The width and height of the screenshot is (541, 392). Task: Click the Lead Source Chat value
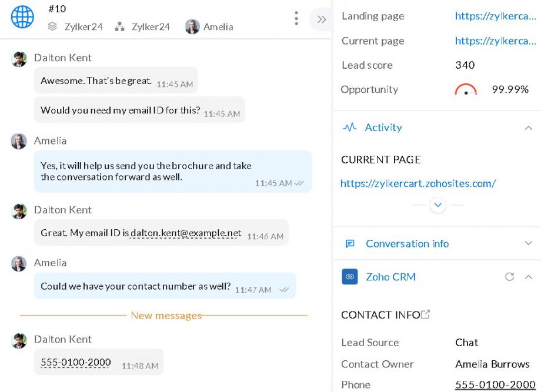[466, 343]
